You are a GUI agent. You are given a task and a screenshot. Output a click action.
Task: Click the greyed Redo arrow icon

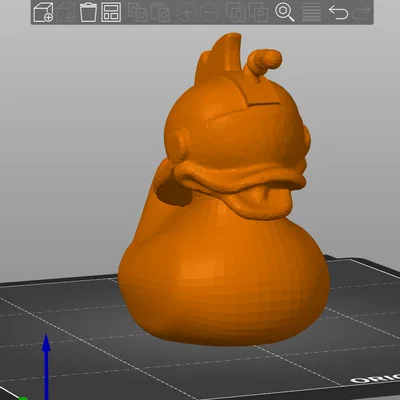pyautogui.click(x=361, y=12)
